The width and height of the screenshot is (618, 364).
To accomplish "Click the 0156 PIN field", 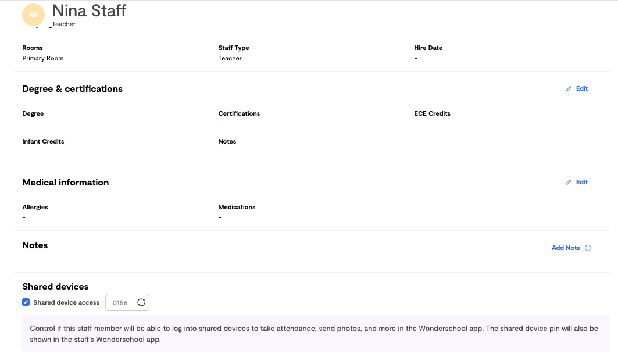I will click(127, 302).
